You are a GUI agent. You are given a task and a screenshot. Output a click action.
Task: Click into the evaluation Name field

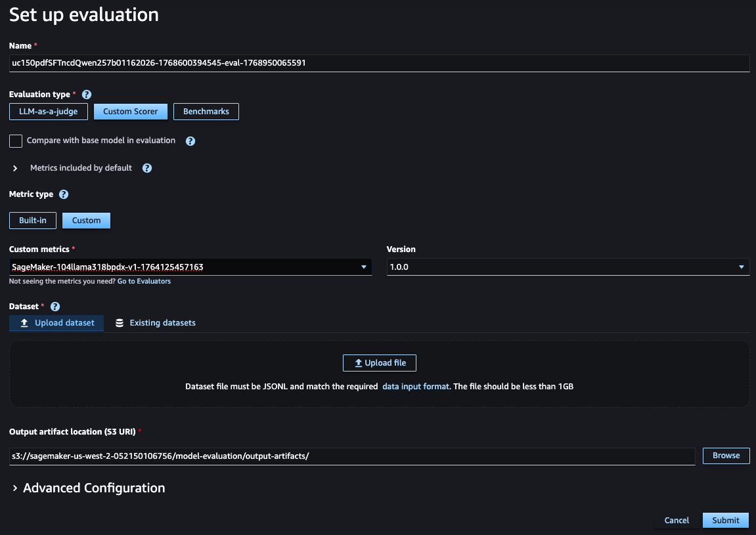pyautogui.click(x=380, y=63)
